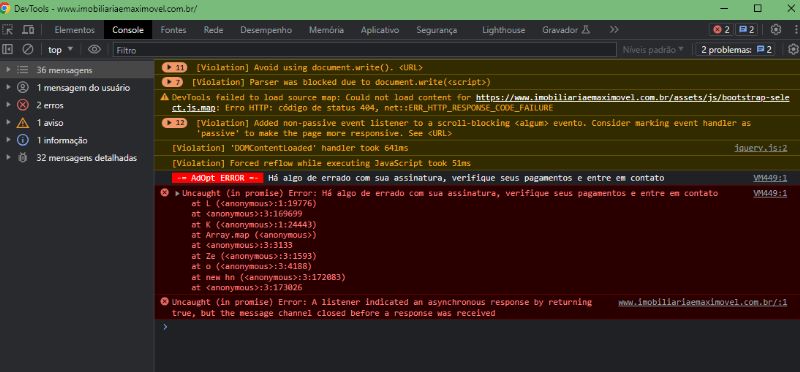
Task: Click the red error icon on Uncaught Error row
Action: tap(164, 193)
